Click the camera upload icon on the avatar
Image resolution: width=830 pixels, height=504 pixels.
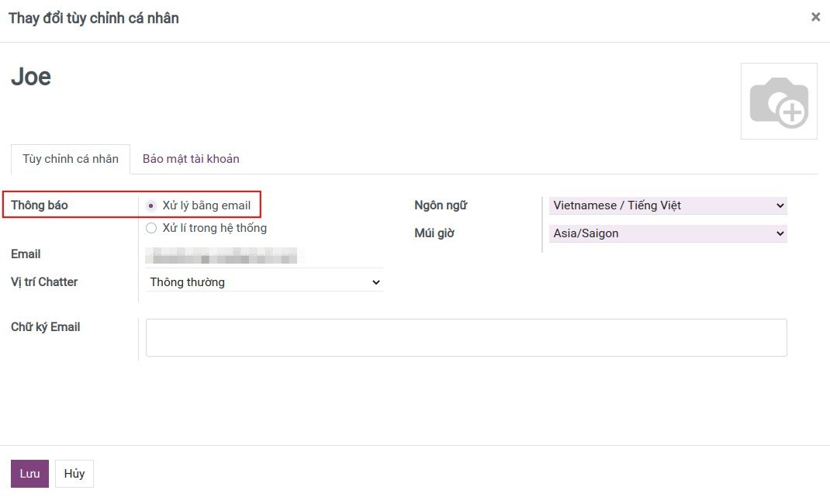(779, 101)
